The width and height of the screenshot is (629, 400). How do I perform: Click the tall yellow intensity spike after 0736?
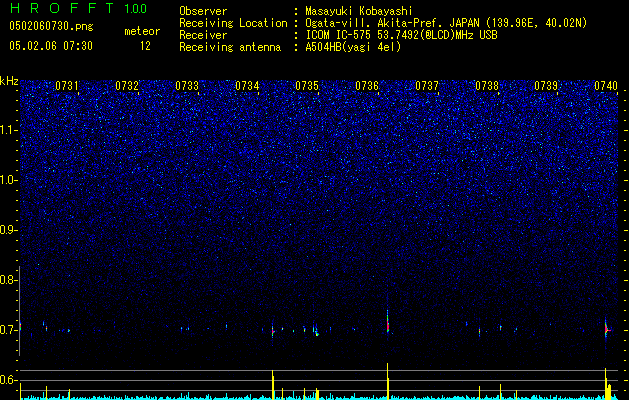(x=388, y=381)
